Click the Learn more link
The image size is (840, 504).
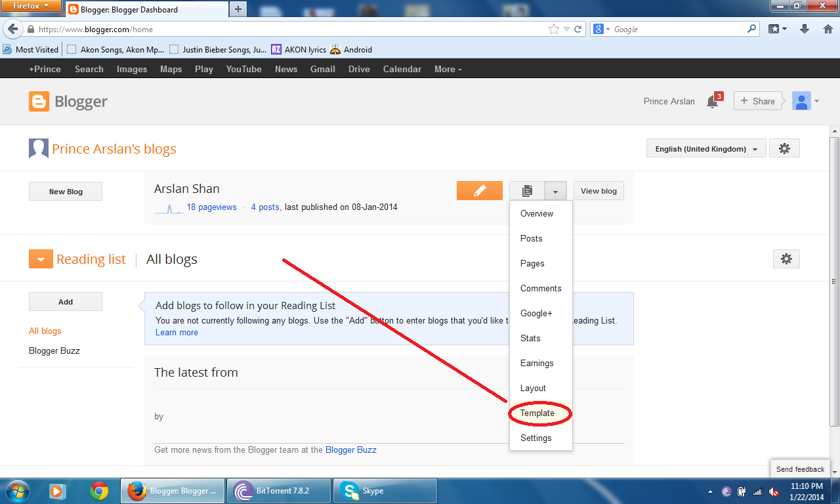coord(177,333)
